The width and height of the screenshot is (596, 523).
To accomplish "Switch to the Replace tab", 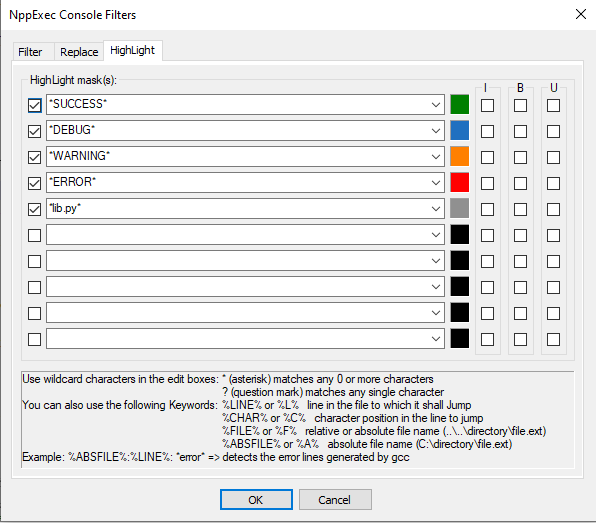I will tap(79, 52).
